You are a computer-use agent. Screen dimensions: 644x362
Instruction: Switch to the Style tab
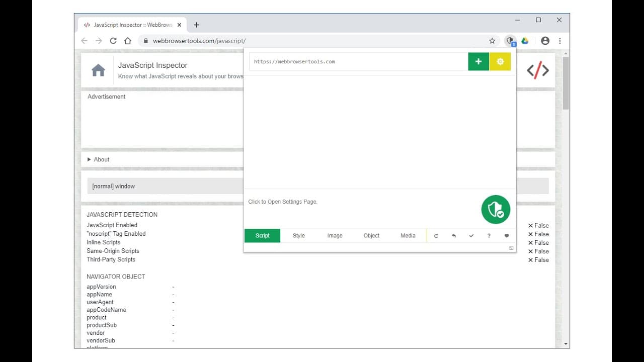coord(299,236)
